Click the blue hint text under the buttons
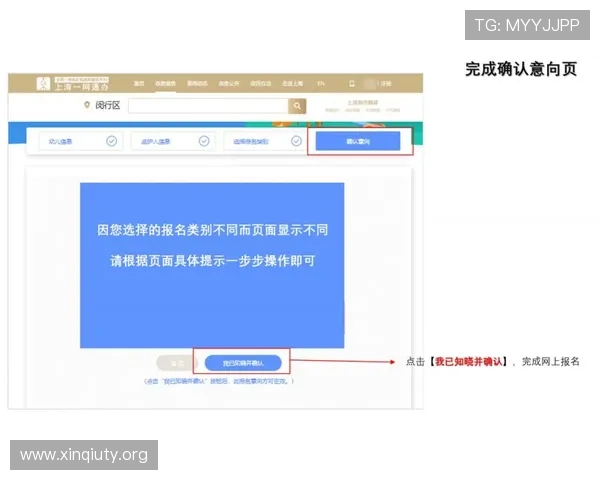This screenshot has width=600, height=480. [x=219, y=381]
